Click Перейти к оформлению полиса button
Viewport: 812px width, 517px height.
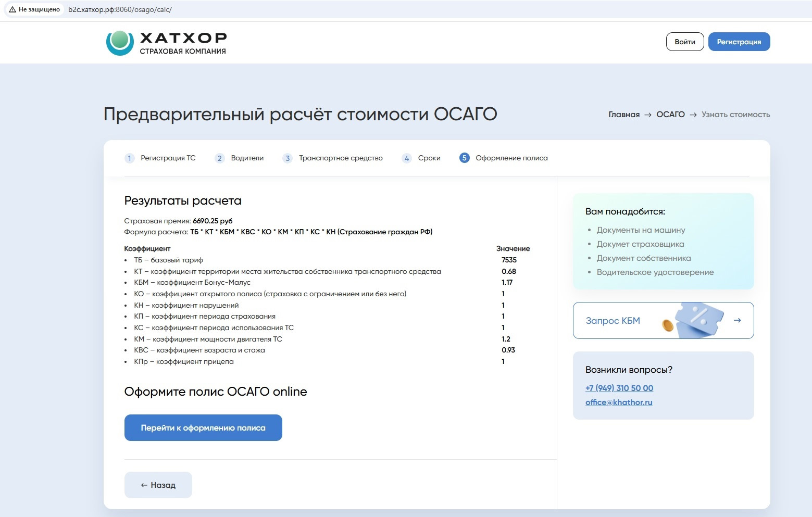[203, 428]
